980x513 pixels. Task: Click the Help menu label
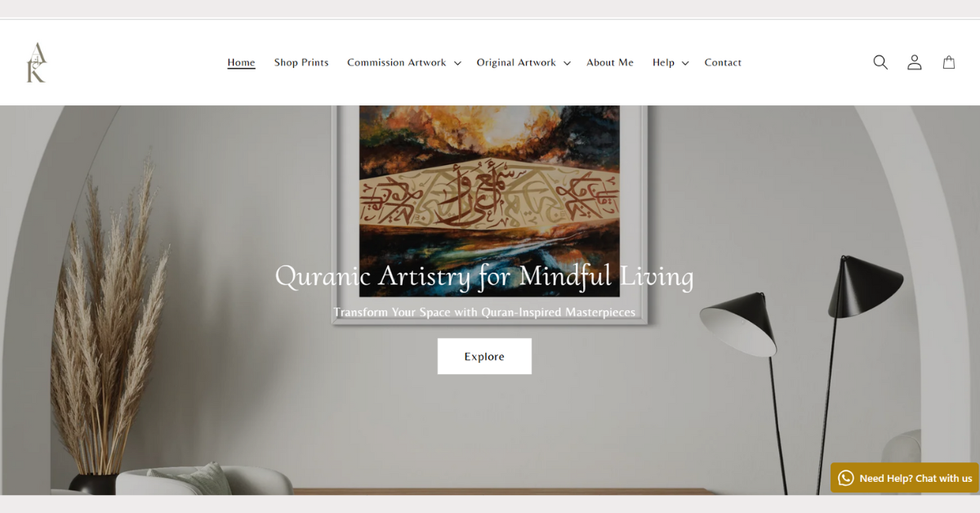point(663,62)
